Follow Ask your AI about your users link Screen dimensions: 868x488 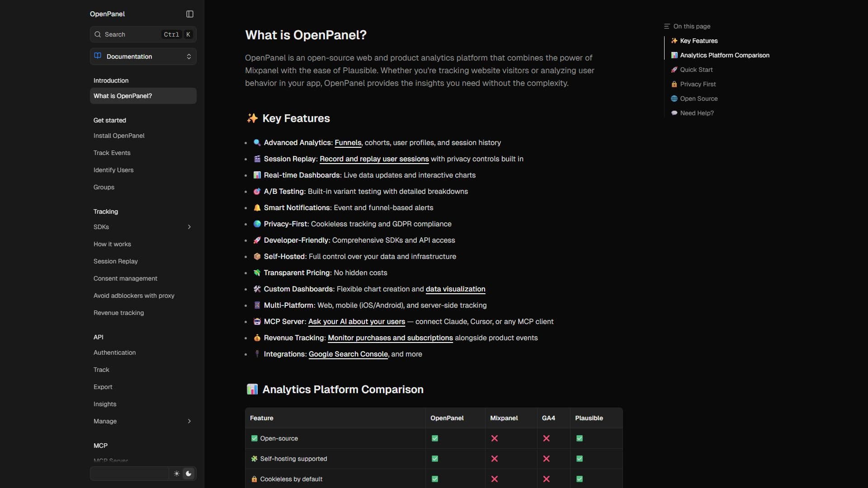[x=356, y=322]
